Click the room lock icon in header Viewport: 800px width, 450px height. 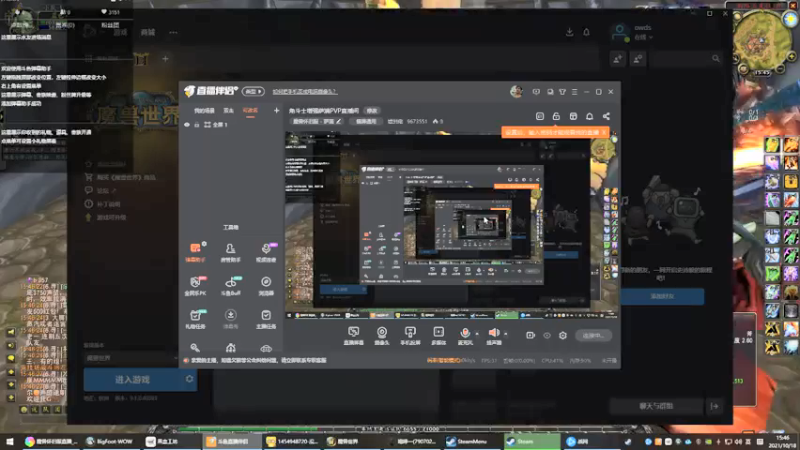click(x=556, y=116)
